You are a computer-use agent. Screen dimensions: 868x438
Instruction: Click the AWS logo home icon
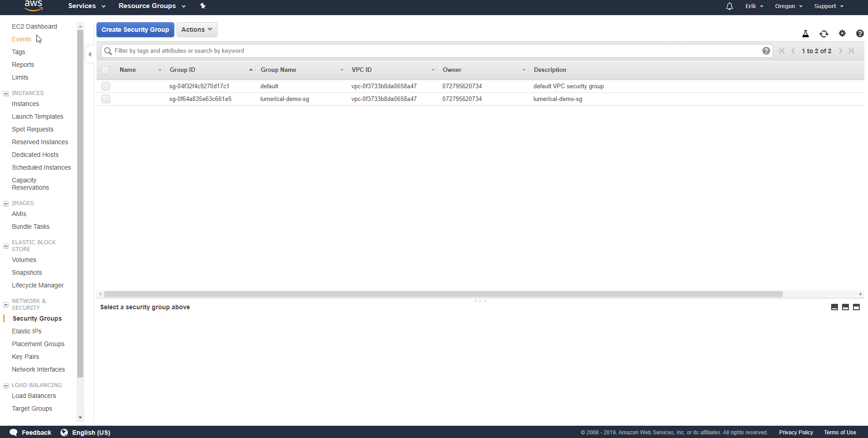point(33,6)
